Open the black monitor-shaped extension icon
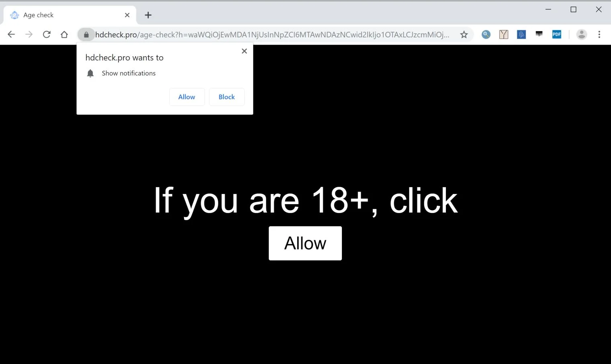The width and height of the screenshot is (611, 364). click(539, 34)
